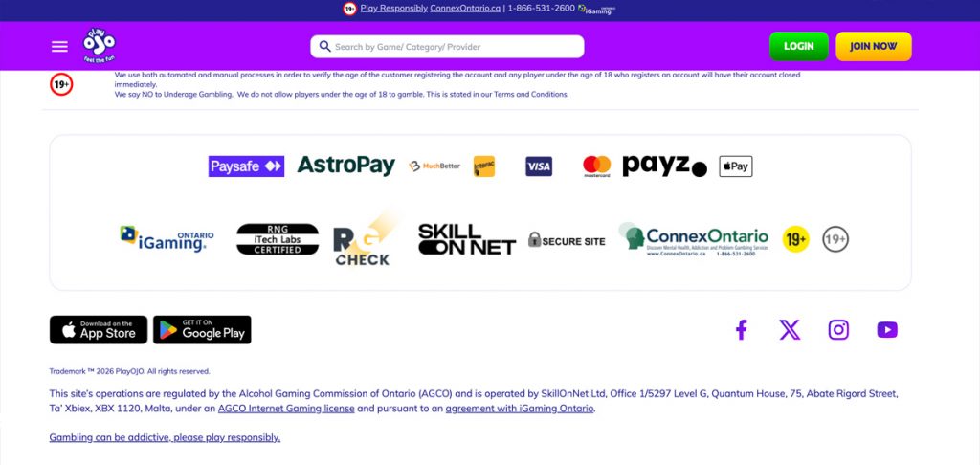Open the X (Twitter) social icon
The height and width of the screenshot is (465, 980).
tap(790, 329)
